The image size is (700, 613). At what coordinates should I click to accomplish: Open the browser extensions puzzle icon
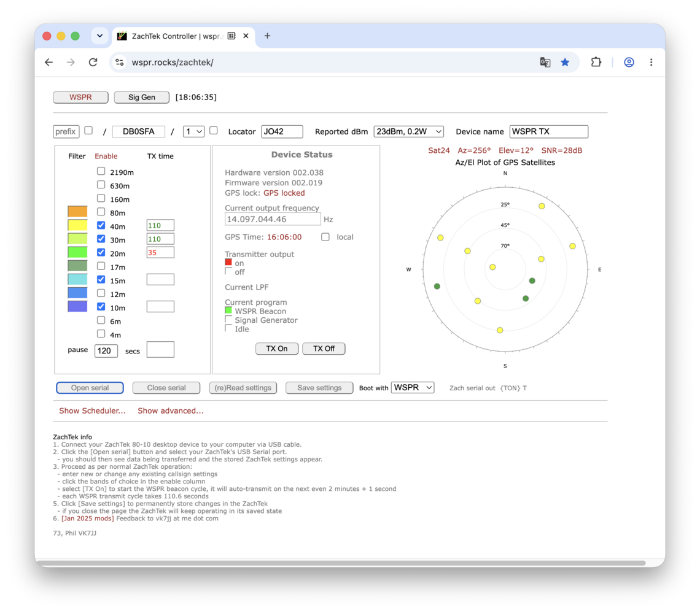(x=596, y=63)
